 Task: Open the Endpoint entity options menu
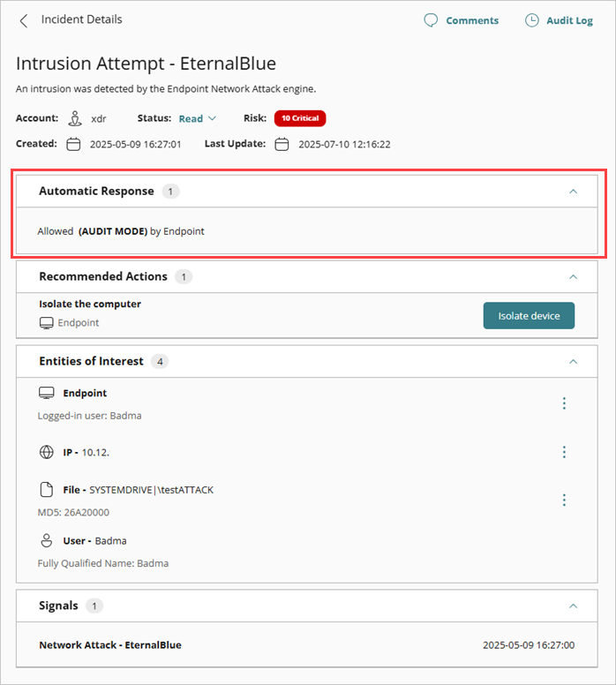(x=564, y=403)
